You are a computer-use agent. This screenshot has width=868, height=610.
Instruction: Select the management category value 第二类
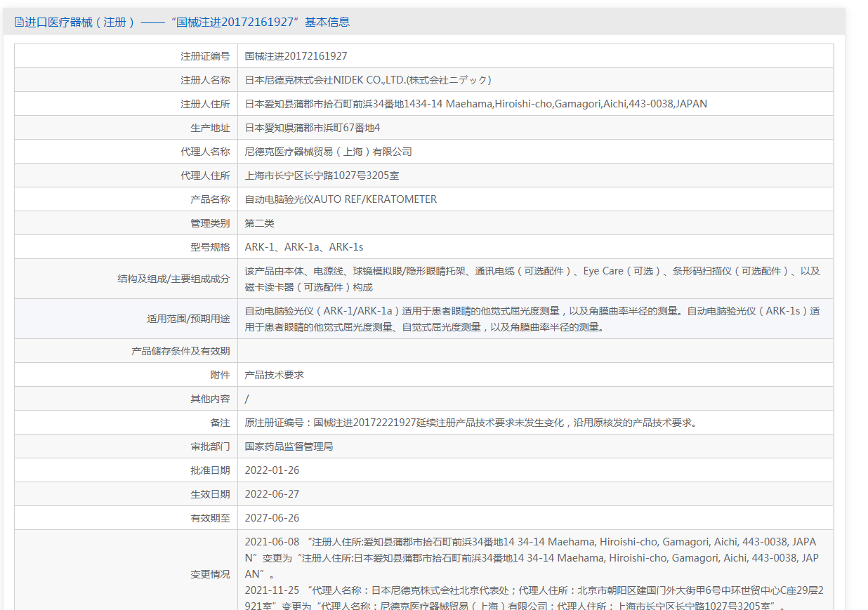pyautogui.click(x=259, y=223)
